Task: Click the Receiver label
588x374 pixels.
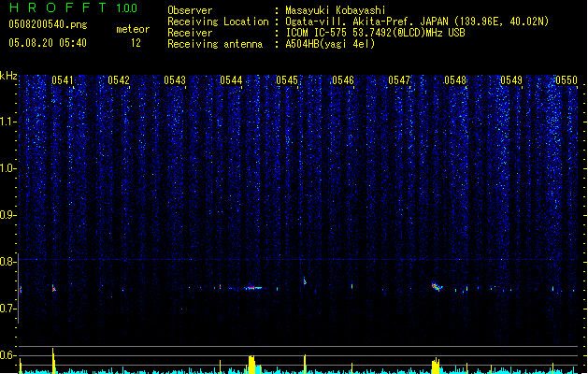Action: pos(190,33)
